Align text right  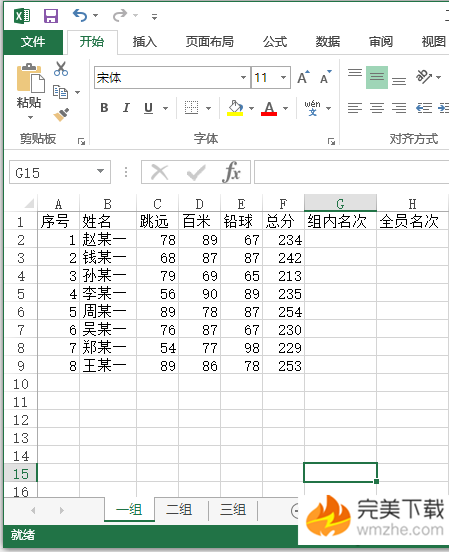pyautogui.click(x=399, y=108)
